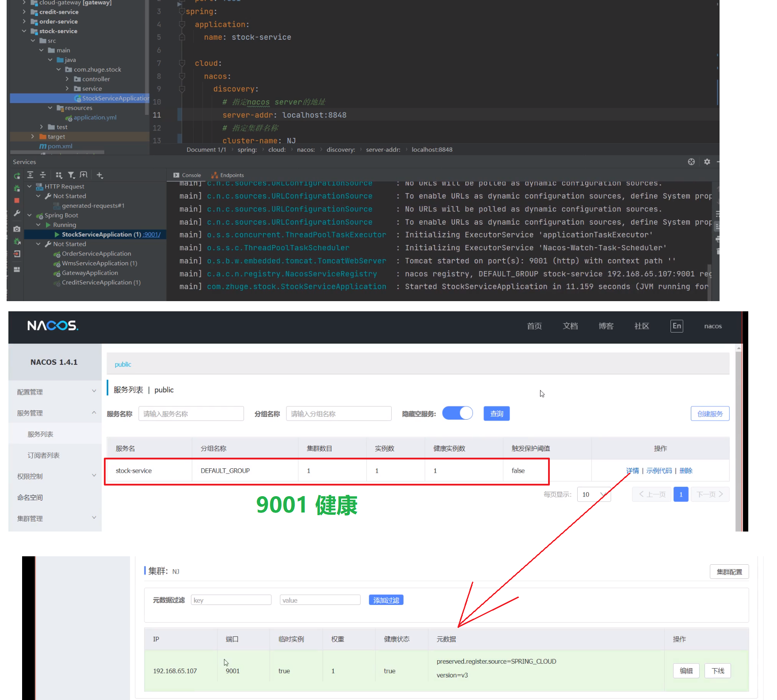
Task: Expand the credit-service module
Action: (24, 12)
